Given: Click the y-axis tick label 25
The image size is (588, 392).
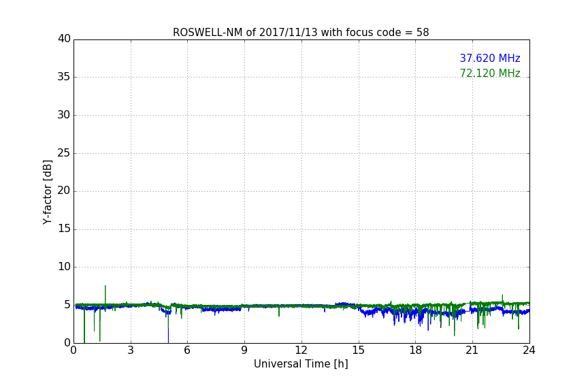Looking at the screenshot, I should click(x=64, y=152).
